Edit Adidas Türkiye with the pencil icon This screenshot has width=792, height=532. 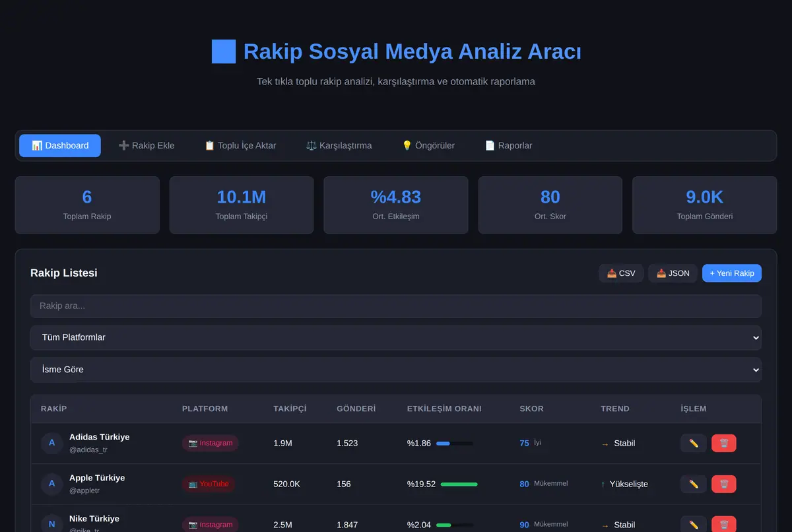(x=694, y=444)
